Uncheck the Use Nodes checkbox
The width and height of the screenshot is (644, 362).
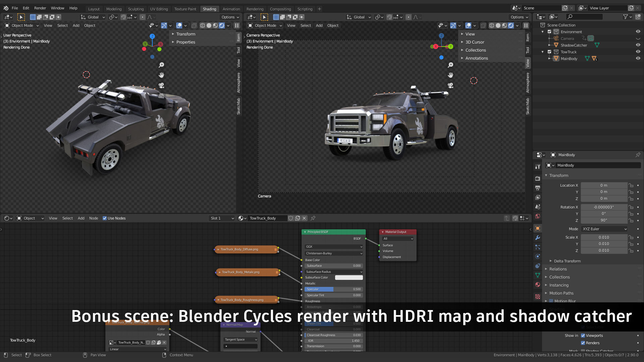pyautogui.click(x=105, y=218)
